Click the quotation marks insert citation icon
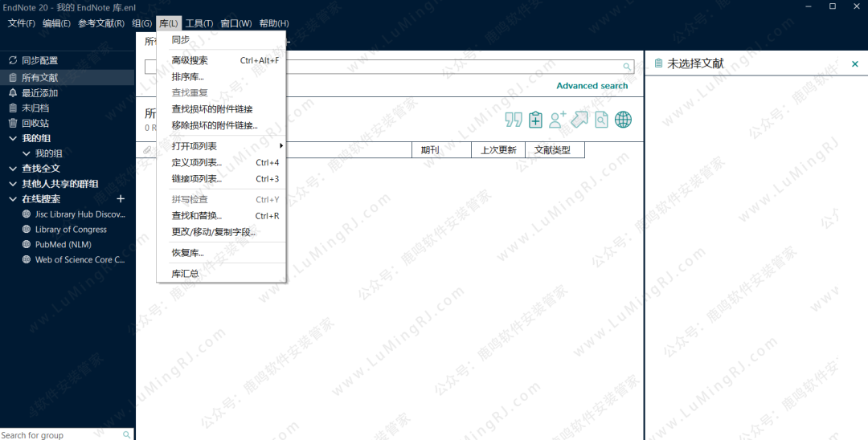The width and height of the screenshot is (868, 440). tap(513, 120)
